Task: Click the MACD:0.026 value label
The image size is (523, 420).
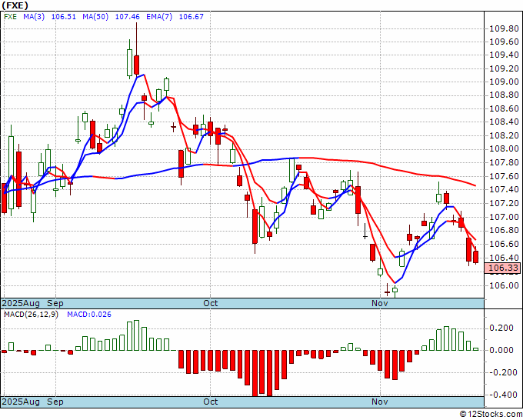Action: tap(89, 315)
